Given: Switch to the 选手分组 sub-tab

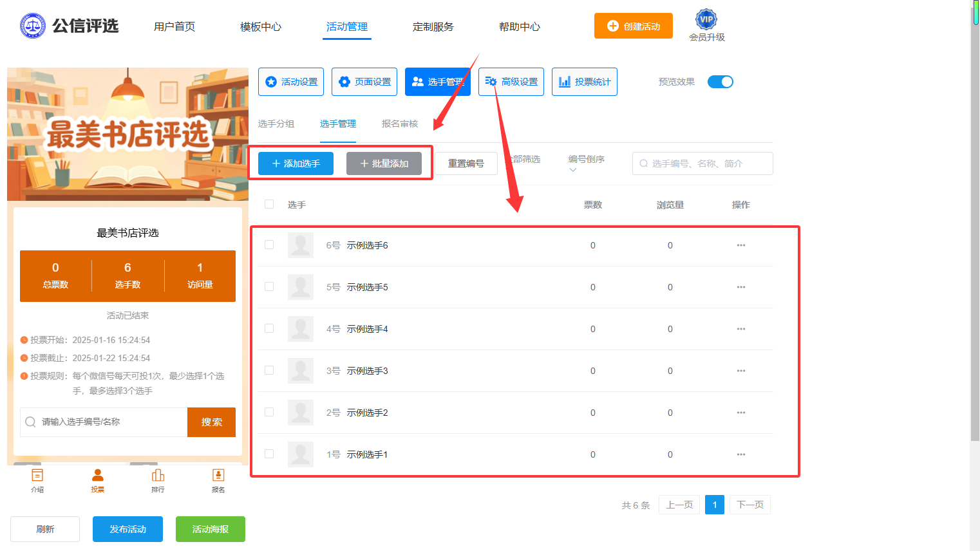Looking at the screenshot, I should click(x=276, y=124).
